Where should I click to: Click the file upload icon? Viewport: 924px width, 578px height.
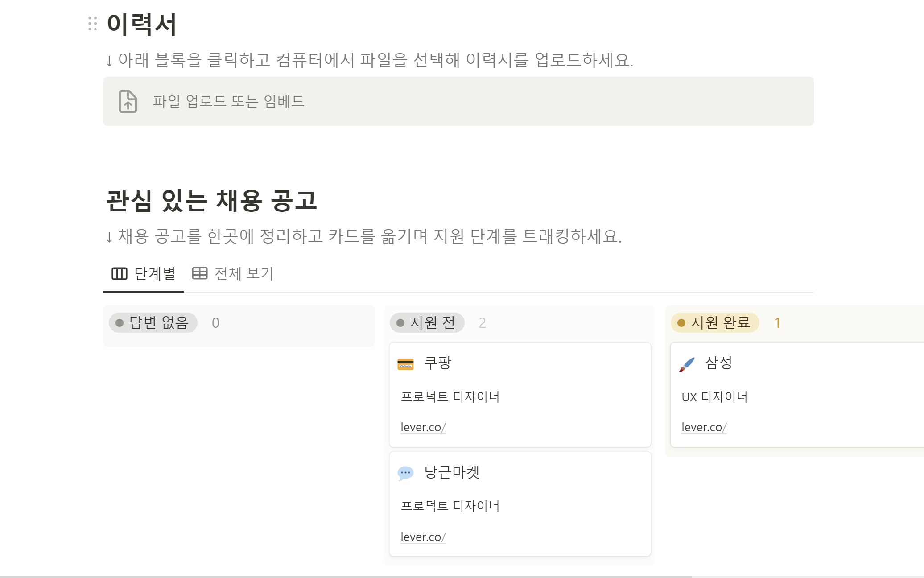click(x=128, y=101)
